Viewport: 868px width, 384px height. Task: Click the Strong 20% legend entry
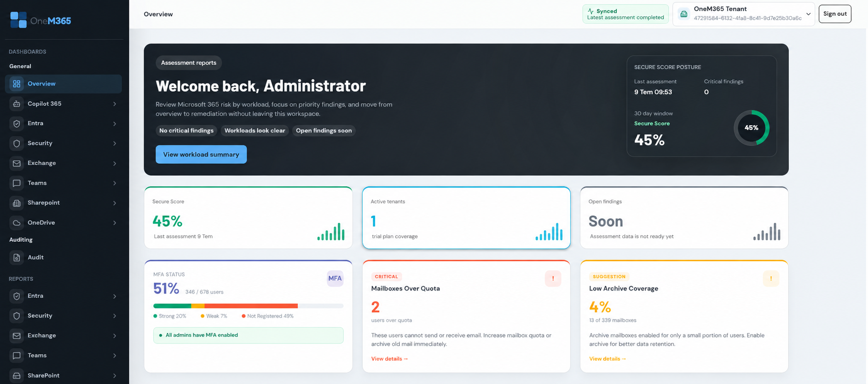click(x=170, y=316)
